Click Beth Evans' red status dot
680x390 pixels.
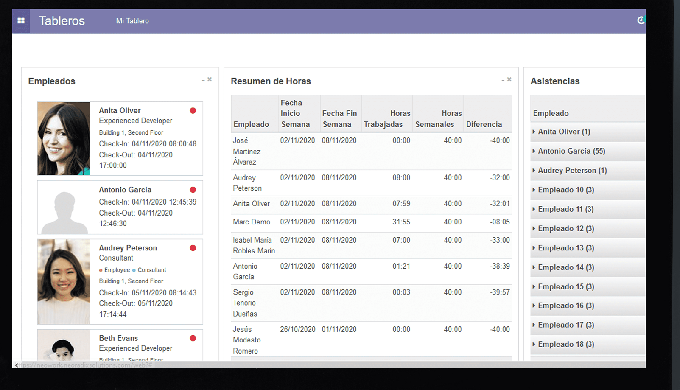(193, 338)
